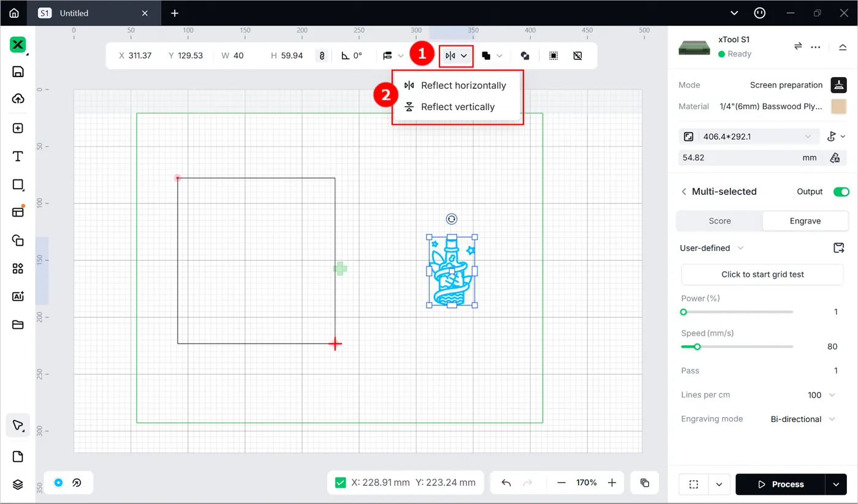The height and width of the screenshot is (504, 858).
Task: Open the apps grid icon in sidebar
Action: tap(18, 268)
